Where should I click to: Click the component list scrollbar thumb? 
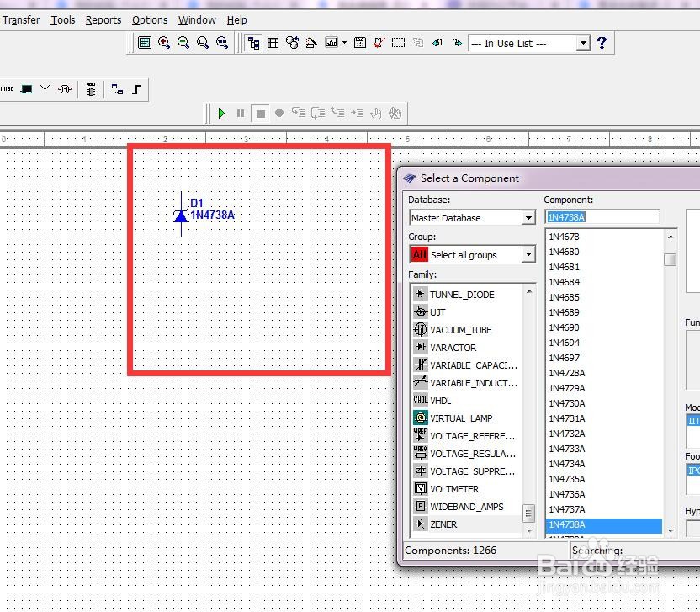(670, 259)
